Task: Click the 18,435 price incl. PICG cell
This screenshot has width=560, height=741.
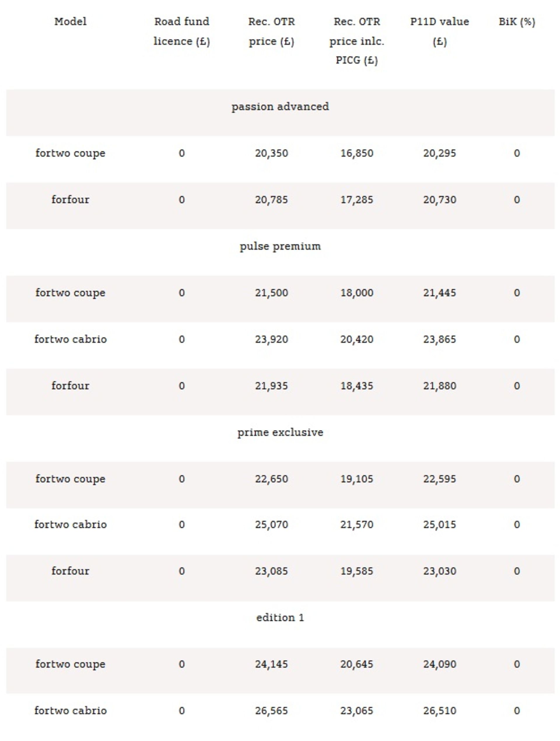Action: click(357, 386)
